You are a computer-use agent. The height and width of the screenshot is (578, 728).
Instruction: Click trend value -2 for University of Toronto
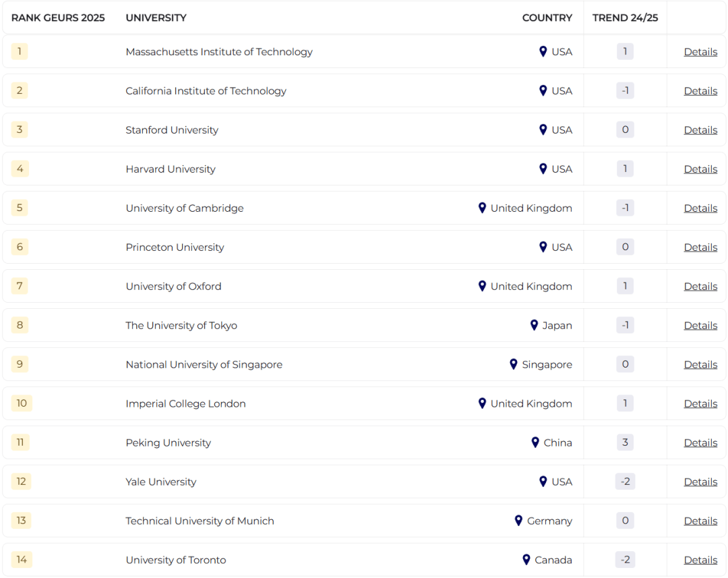coord(625,559)
